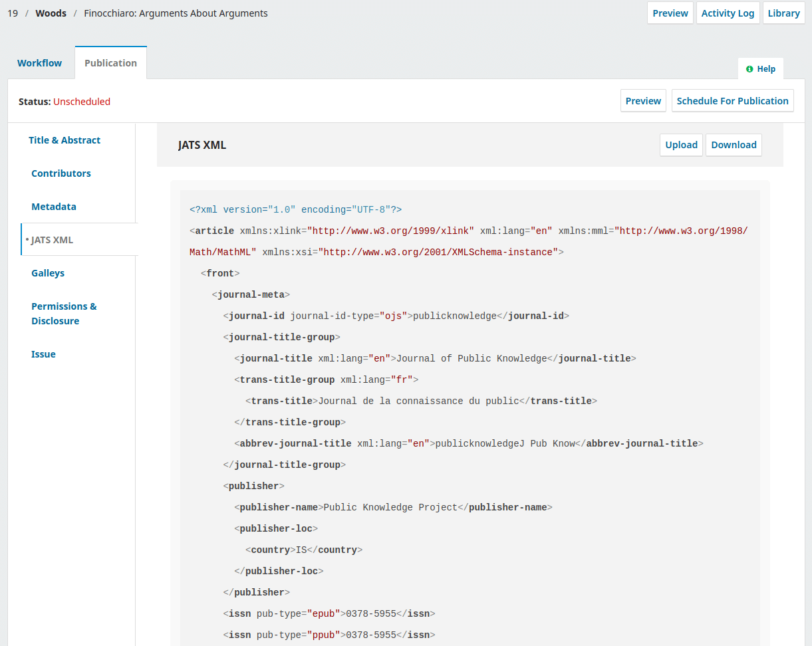Download the JATS XML file
812x646 pixels.
[734, 145]
